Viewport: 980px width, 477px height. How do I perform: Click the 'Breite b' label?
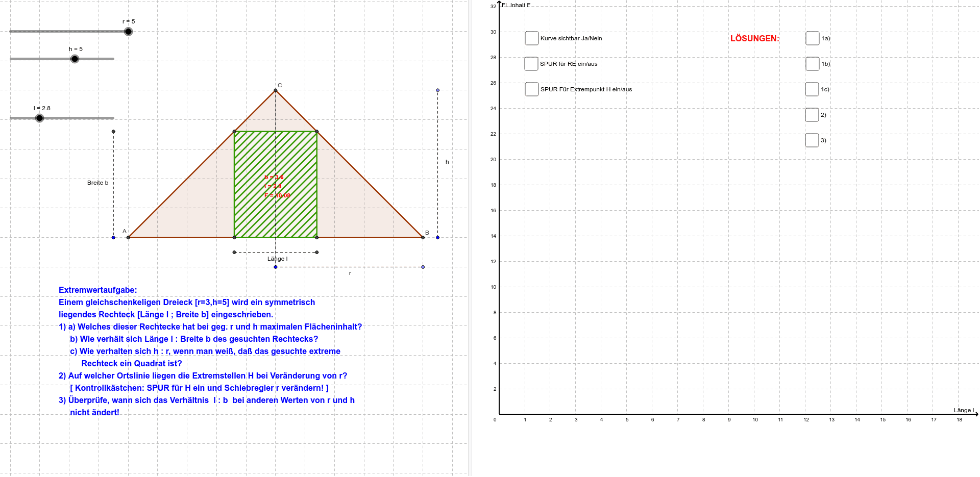pos(97,183)
